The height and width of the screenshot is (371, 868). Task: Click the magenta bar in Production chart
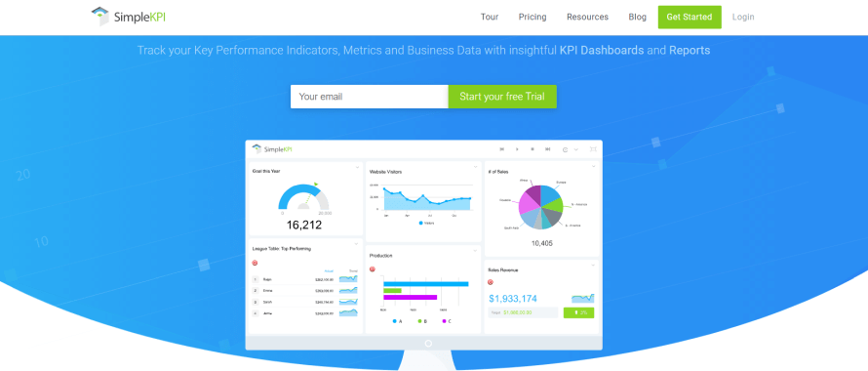coord(411,297)
